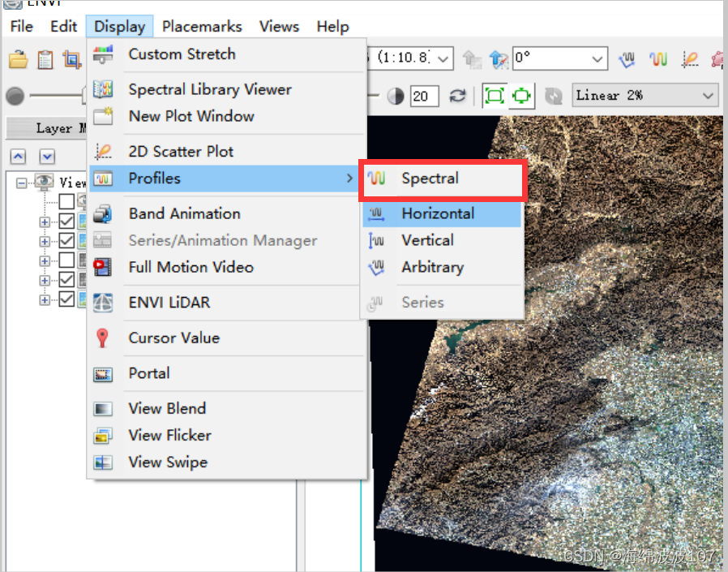Show the Cursor Value tool

(x=226, y=338)
